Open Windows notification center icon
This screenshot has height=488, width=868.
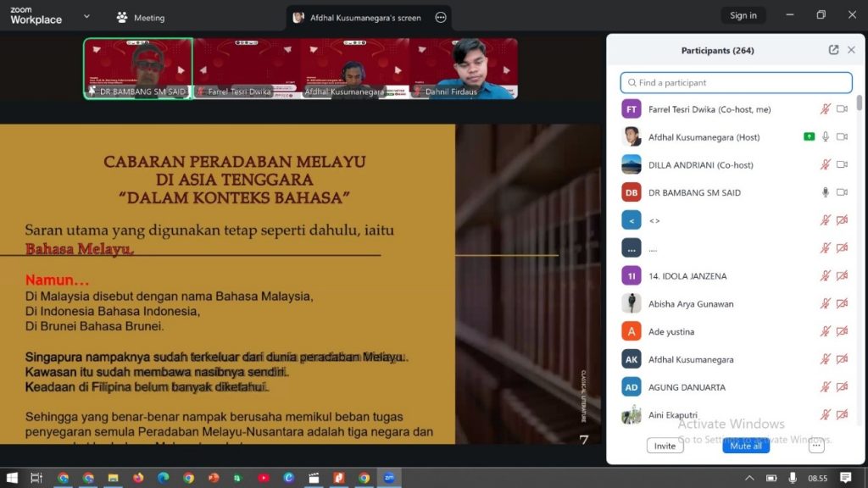click(845, 478)
